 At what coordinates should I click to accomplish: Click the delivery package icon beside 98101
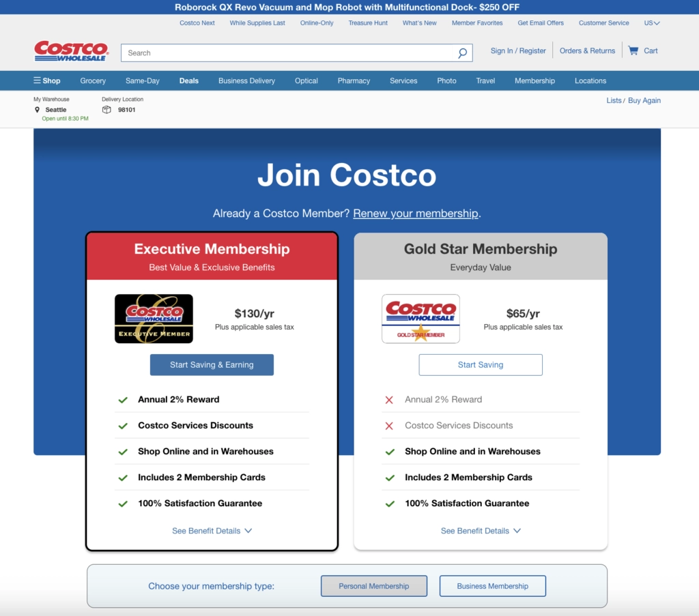[106, 110]
